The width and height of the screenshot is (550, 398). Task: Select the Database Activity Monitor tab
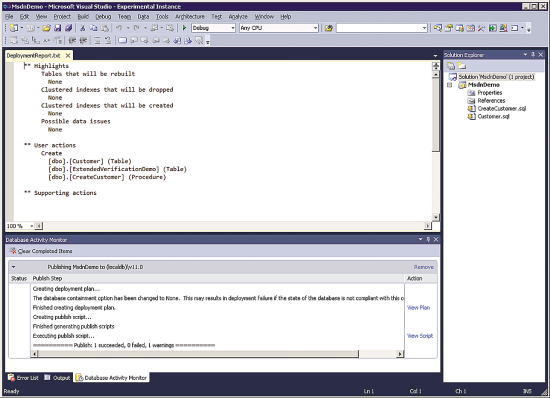(x=111, y=378)
